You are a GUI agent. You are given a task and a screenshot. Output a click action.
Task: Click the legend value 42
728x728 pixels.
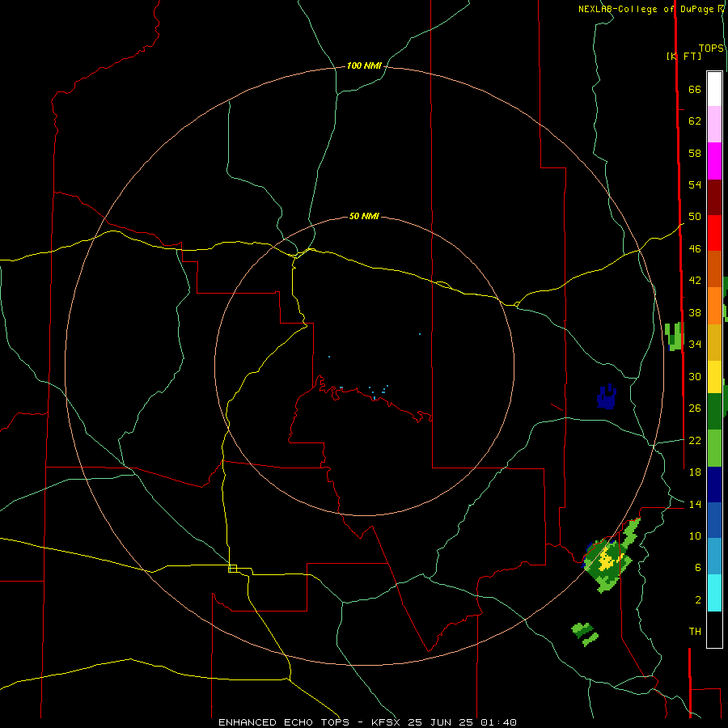(x=695, y=280)
